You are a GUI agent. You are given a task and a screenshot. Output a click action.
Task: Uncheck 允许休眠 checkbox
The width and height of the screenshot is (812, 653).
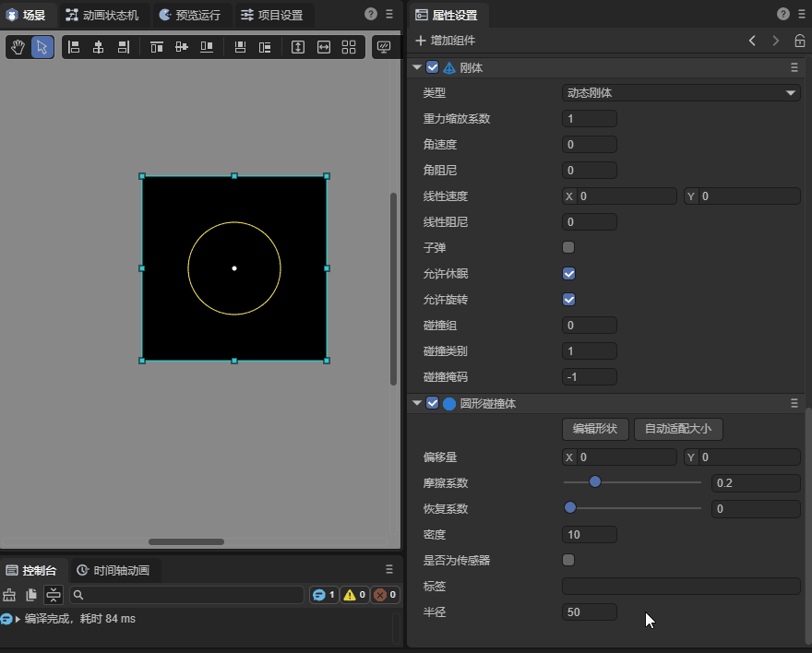568,273
